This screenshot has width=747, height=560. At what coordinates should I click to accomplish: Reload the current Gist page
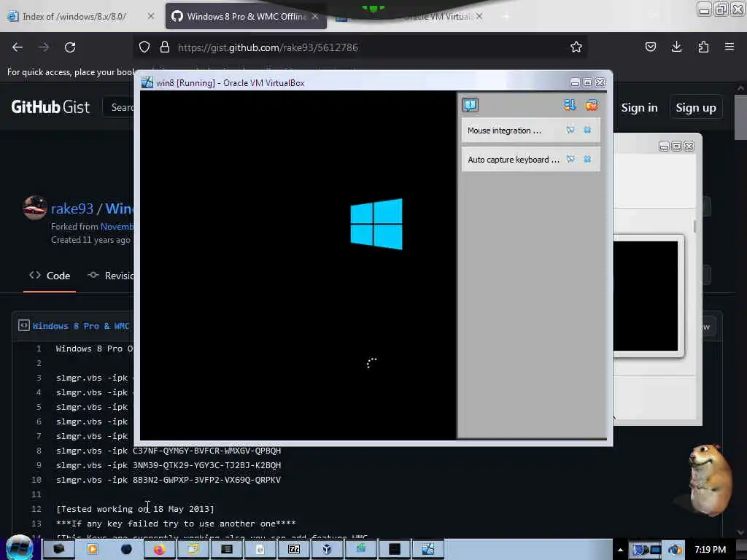(70, 47)
